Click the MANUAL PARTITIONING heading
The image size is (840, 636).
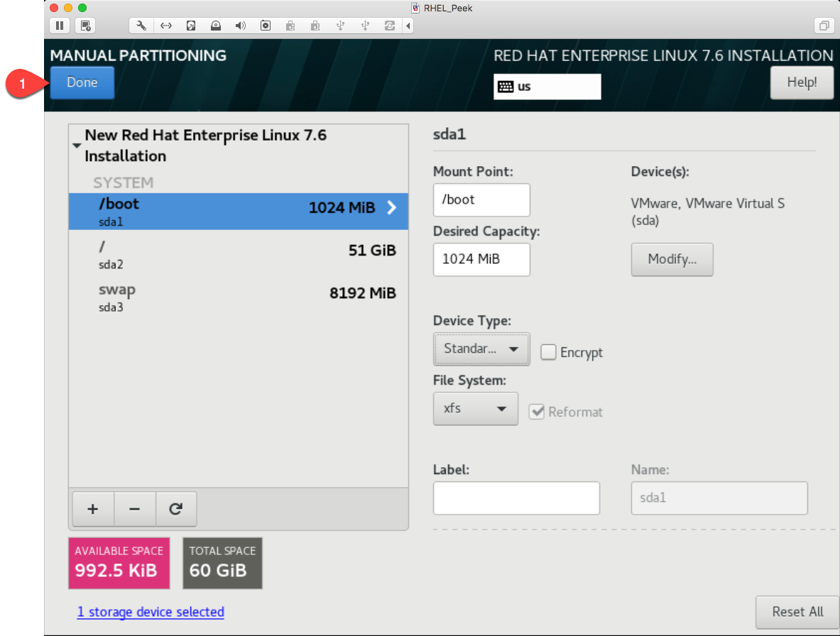[138, 55]
